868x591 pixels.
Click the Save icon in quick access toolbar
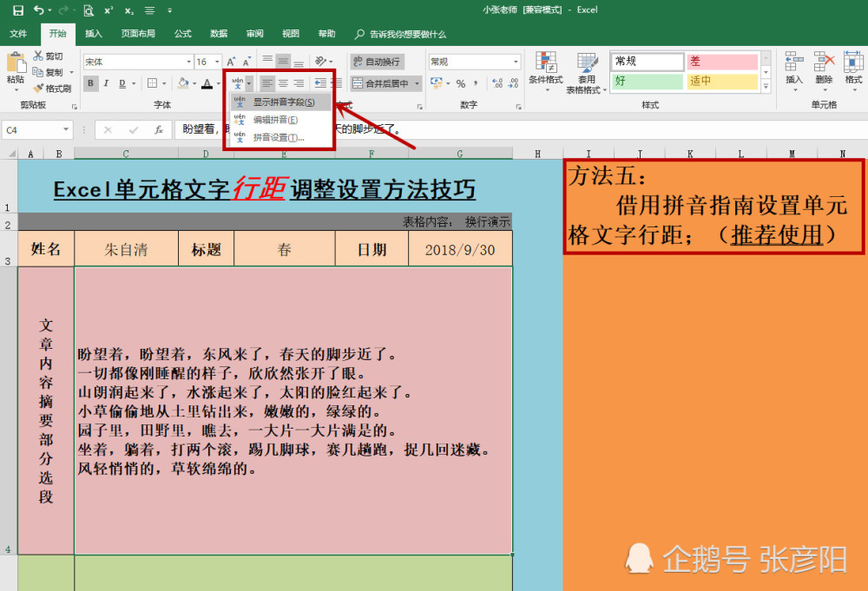[x=17, y=10]
